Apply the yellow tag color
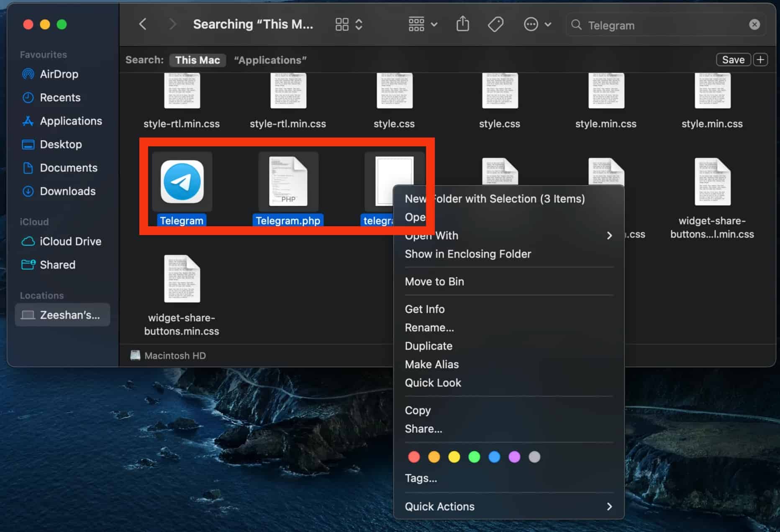Image resolution: width=780 pixels, height=532 pixels. pyautogui.click(x=454, y=457)
